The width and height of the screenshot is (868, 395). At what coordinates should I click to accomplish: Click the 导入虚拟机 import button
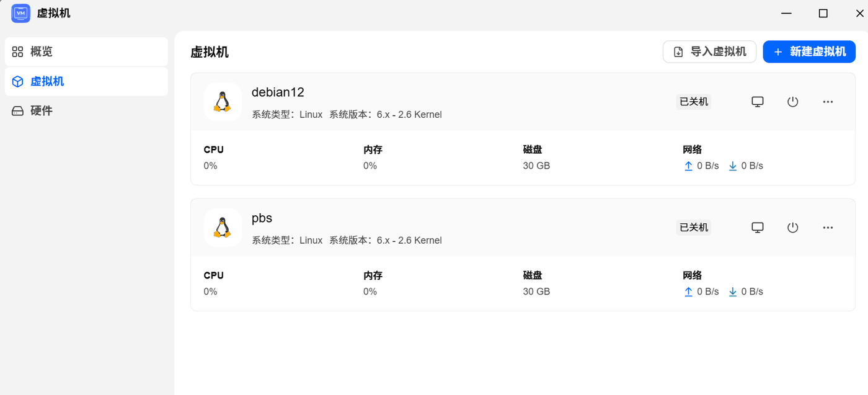click(x=709, y=51)
